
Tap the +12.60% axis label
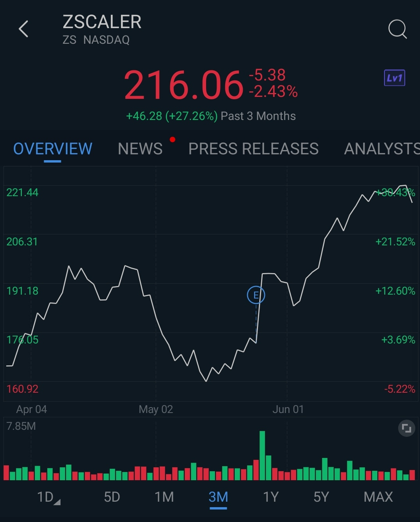click(395, 291)
